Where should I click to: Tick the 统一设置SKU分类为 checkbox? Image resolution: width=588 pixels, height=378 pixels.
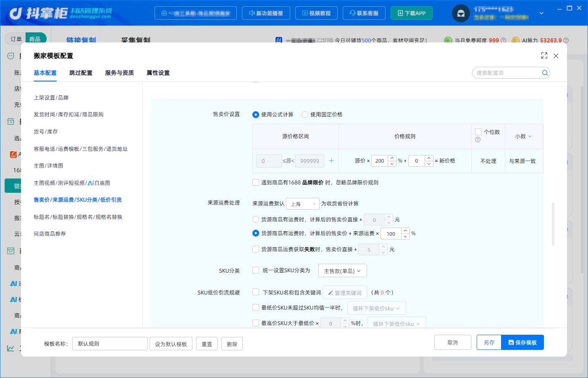(256, 270)
